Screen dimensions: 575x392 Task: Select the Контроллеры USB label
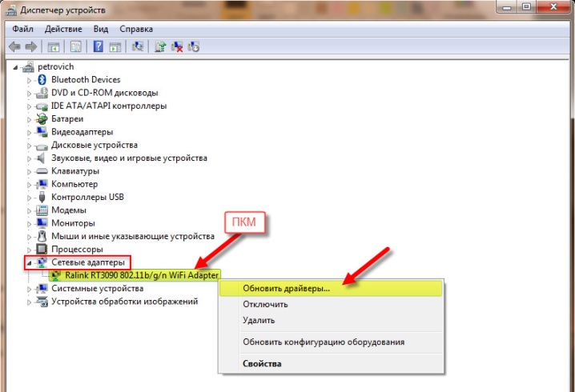87,197
